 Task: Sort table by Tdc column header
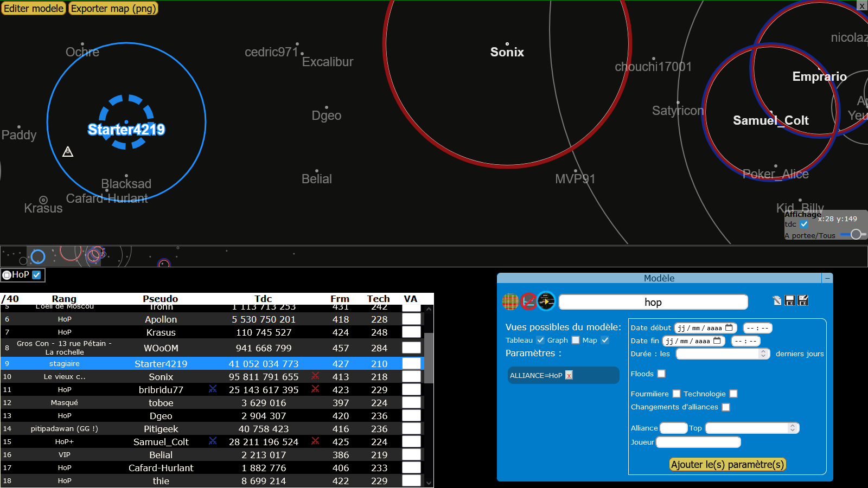(263, 299)
